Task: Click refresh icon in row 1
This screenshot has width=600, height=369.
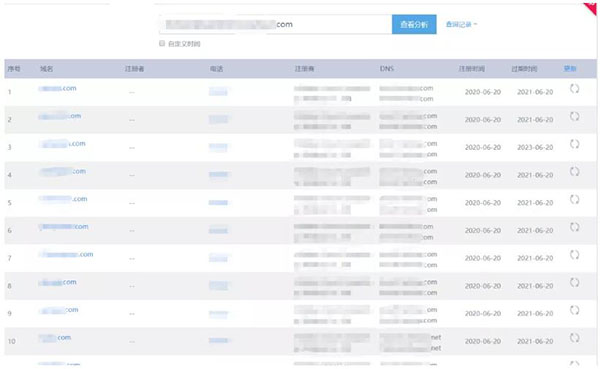Action: pyautogui.click(x=574, y=89)
